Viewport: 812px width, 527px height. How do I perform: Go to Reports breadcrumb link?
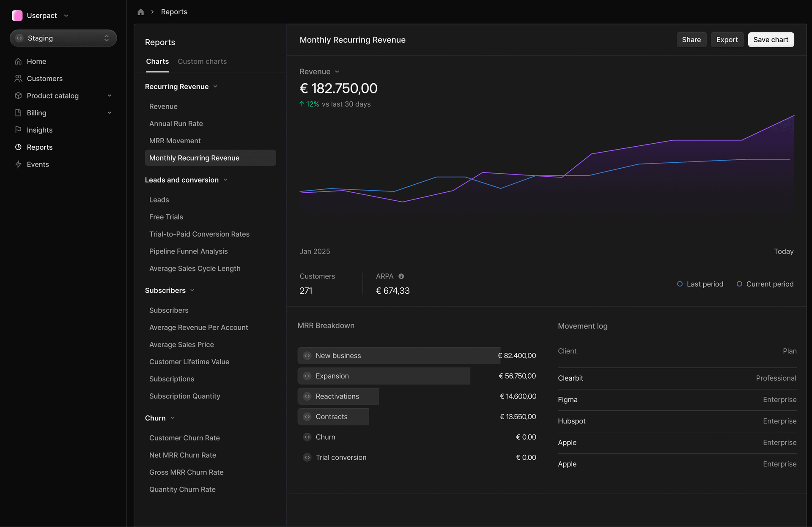pyautogui.click(x=174, y=12)
